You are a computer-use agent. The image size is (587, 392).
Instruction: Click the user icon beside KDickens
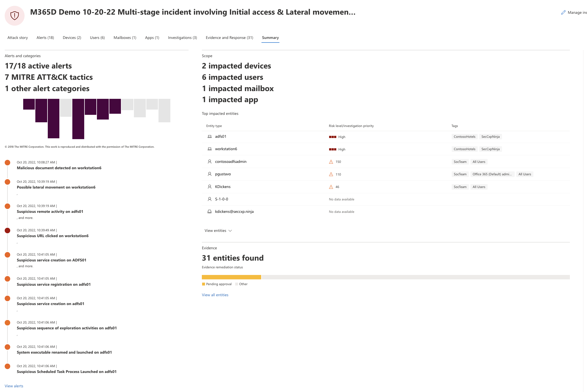pos(210,187)
